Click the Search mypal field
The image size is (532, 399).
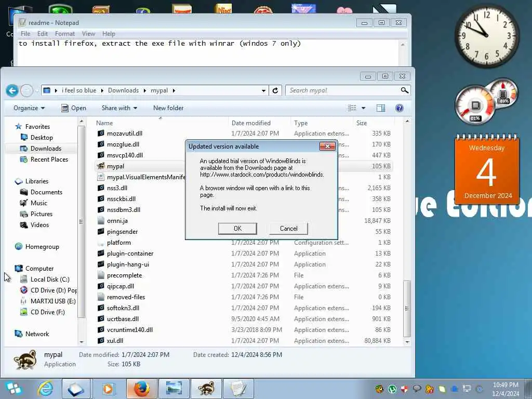(x=343, y=90)
